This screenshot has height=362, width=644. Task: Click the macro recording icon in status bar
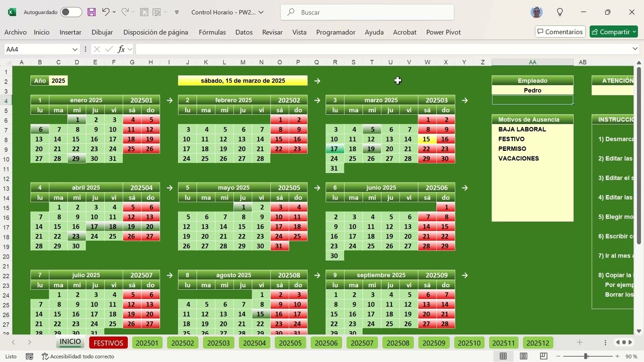pyautogui.click(x=29, y=356)
